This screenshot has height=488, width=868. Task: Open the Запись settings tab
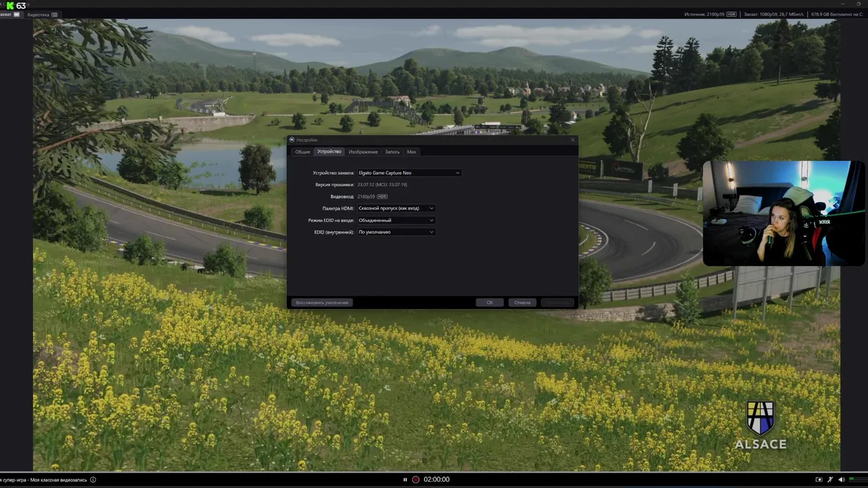pyautogui.click(x=392, y=152)
